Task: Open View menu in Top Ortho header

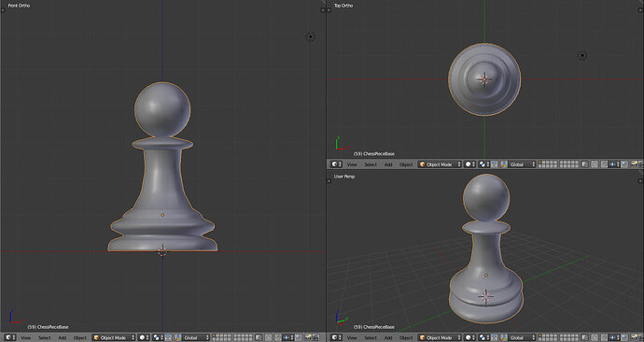Action: pos(352,164)
